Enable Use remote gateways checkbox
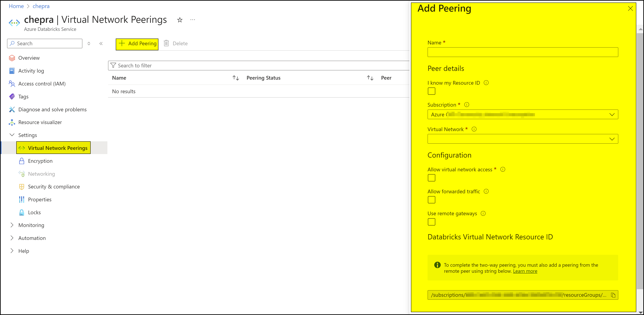 point(431,222)
